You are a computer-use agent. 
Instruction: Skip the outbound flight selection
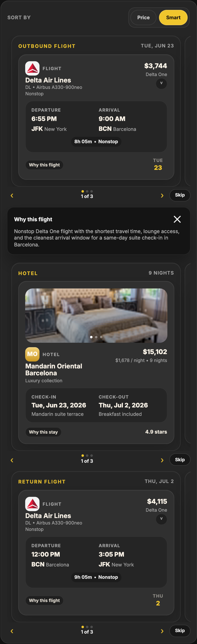click(x=180, y=195)
